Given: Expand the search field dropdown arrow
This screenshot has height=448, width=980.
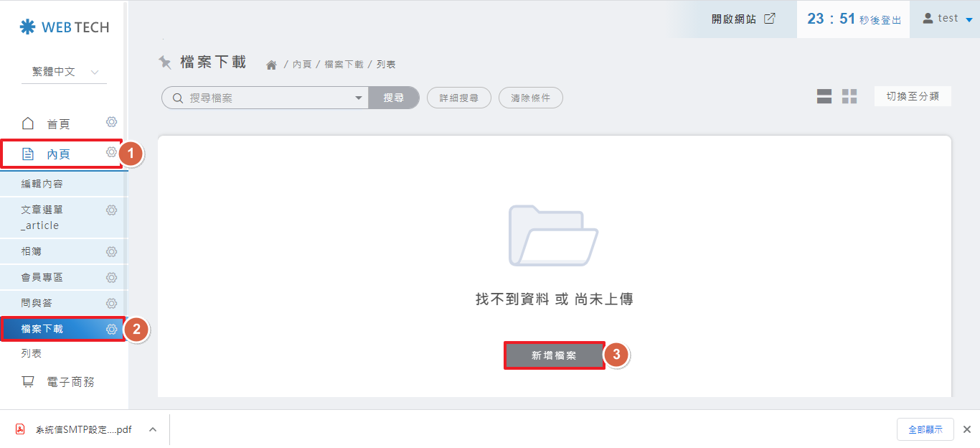Looking at the screenshot, I should point(359,98).
